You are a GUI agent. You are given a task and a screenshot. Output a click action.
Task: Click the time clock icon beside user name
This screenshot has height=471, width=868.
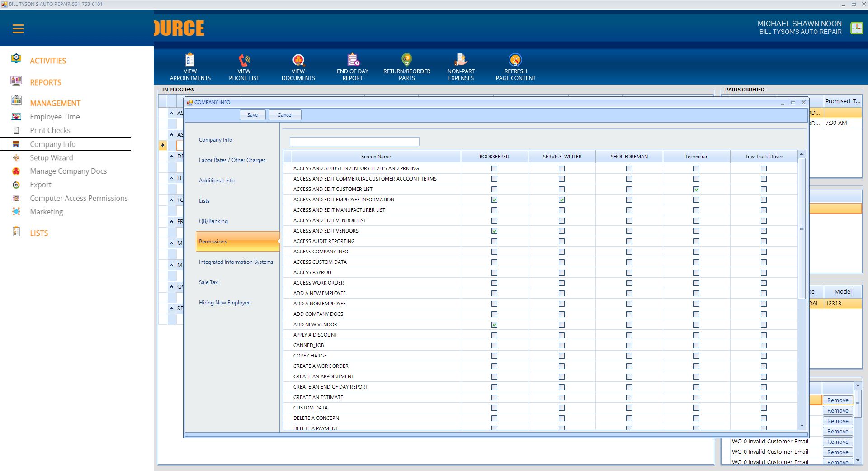click(856, 28)
